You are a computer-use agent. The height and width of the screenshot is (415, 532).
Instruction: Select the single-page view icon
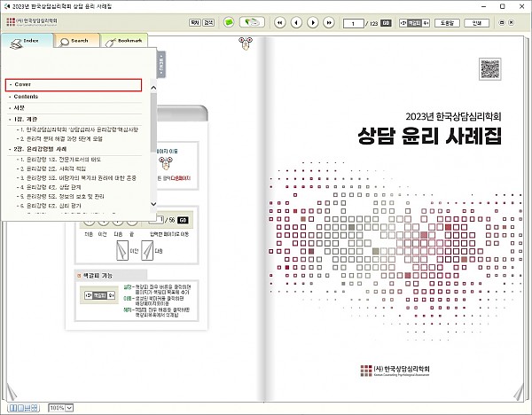coord(20,408)
